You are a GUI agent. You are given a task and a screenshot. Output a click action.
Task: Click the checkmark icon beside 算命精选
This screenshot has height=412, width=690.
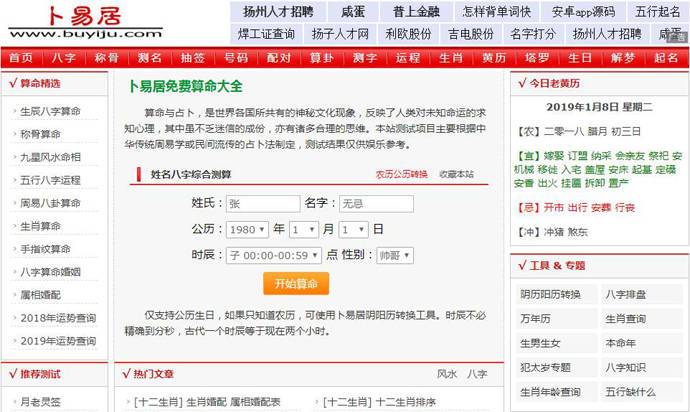(x=12, y=83)
